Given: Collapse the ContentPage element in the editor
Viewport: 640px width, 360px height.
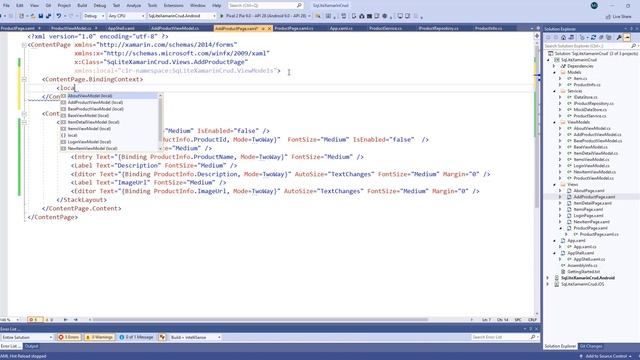Looking at the screenshot, I should pyautogui.click(x=24, y=45).
